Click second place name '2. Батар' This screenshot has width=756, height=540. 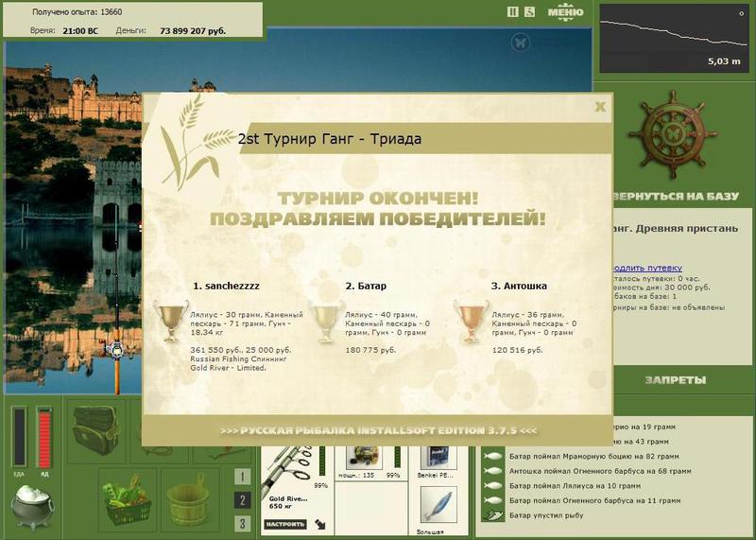pos(366,286)
